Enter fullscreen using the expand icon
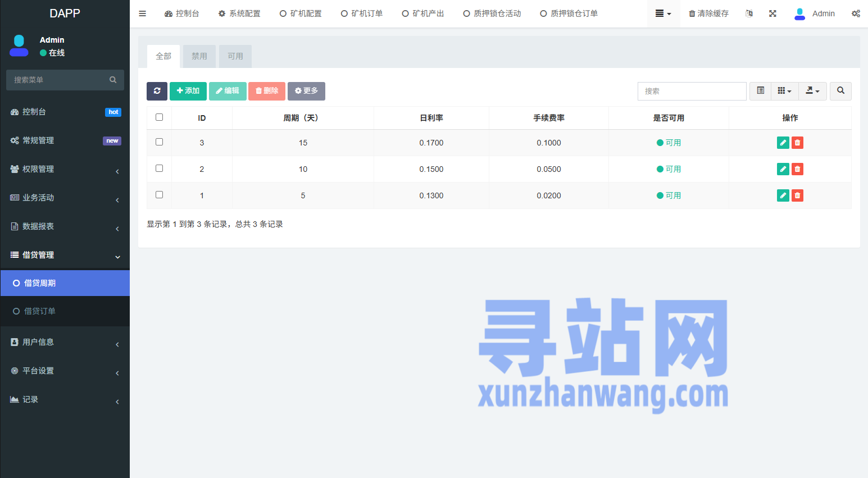 point(772,13)
